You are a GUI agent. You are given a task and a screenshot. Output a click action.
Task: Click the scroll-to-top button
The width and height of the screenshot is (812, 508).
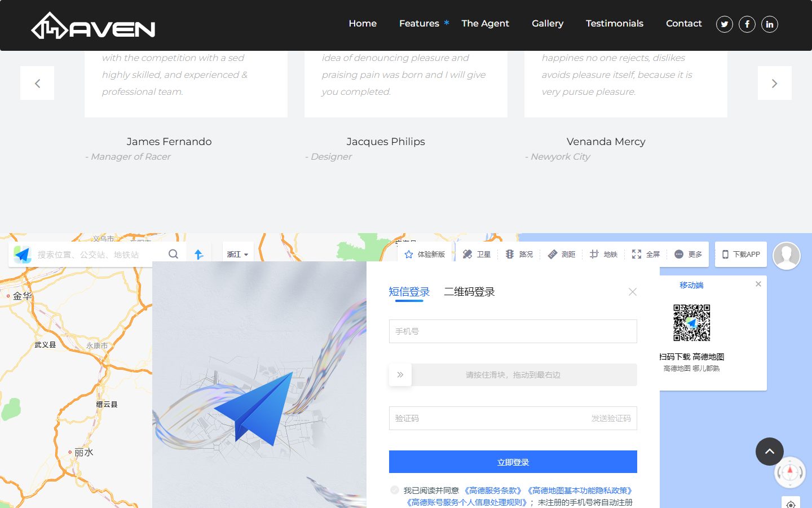click(x=770, y=452)
